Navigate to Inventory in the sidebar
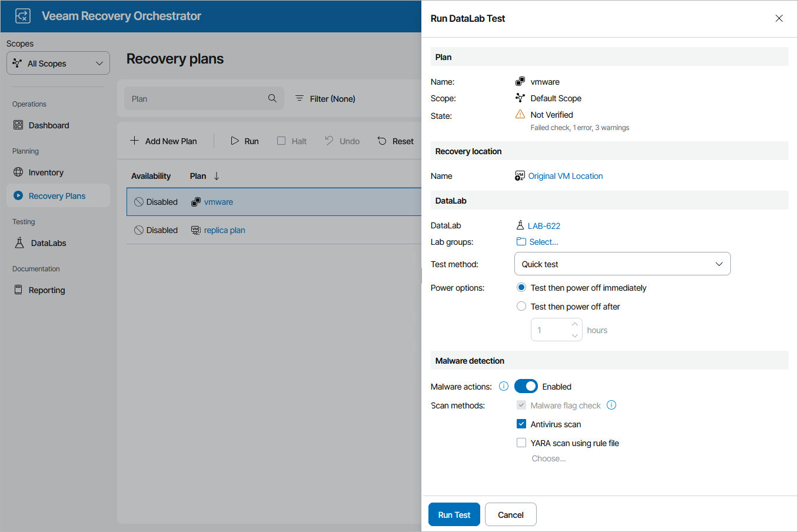Viewport: 798px width, 532px height. click(x=45, y=172)
